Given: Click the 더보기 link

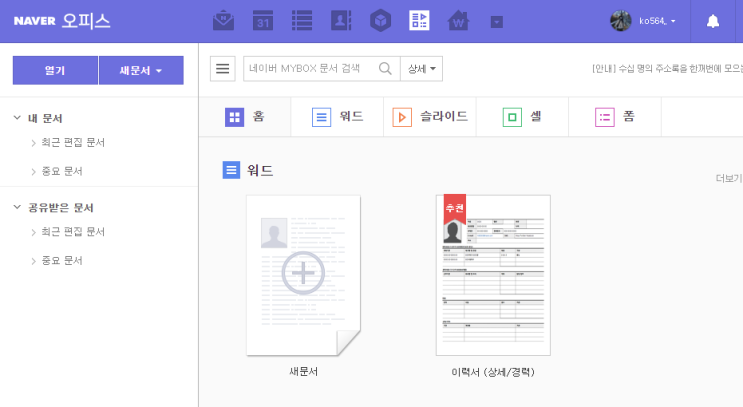Looking at the screenshot, I should tap(729, 178).
